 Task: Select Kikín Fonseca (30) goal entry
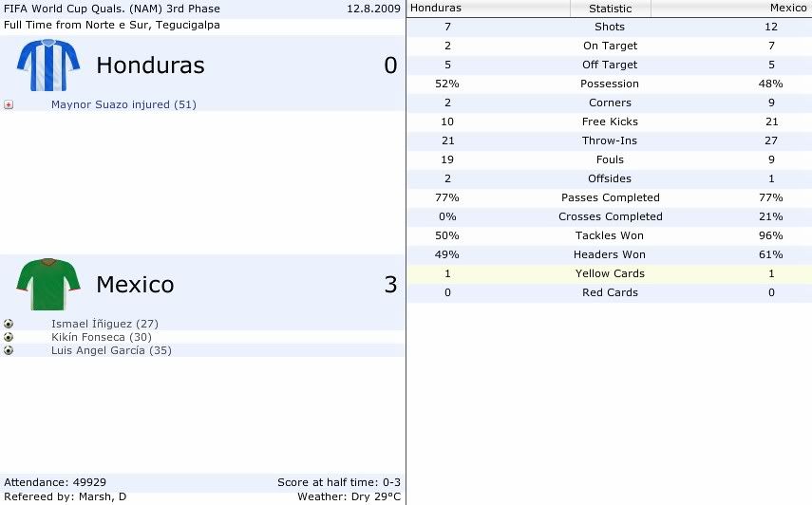(102, 337)
